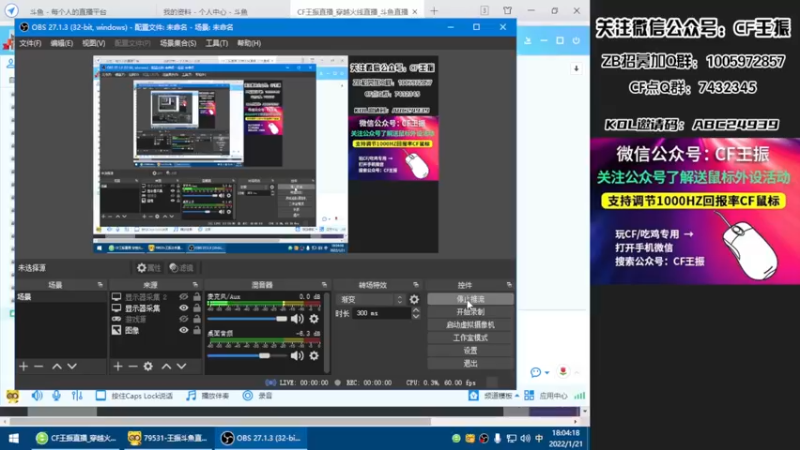Open the Desktop Audio settings gear
This screenshot has height=450, width=800.
[314, 356]
